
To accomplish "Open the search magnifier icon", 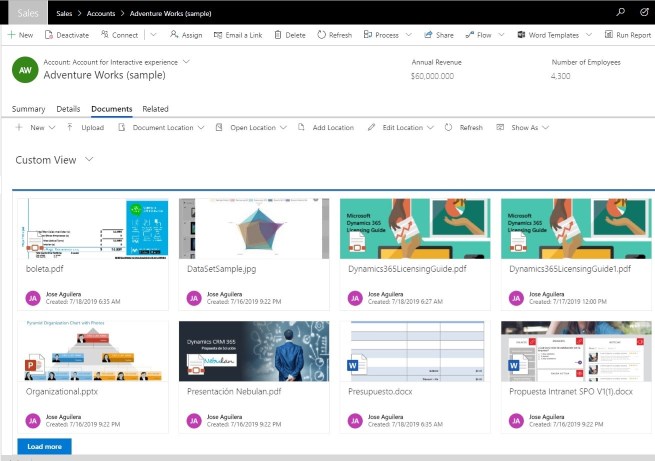I will (621, 12).
